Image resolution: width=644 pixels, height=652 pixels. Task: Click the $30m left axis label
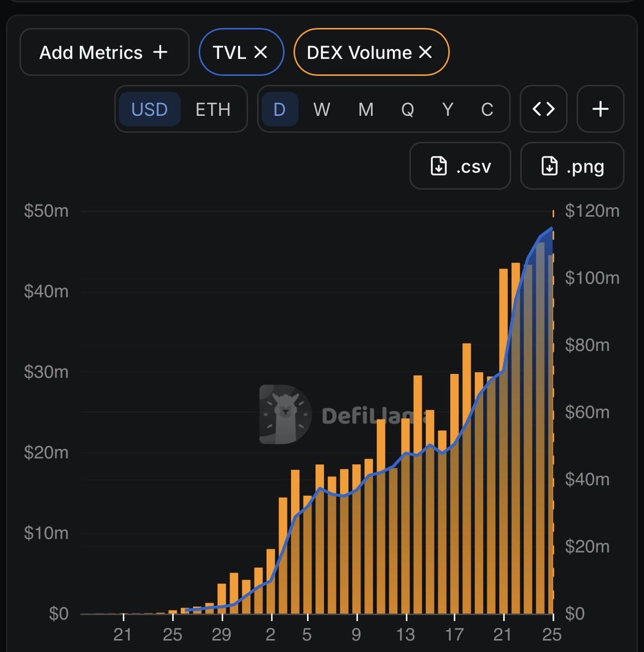pos(46,372)
